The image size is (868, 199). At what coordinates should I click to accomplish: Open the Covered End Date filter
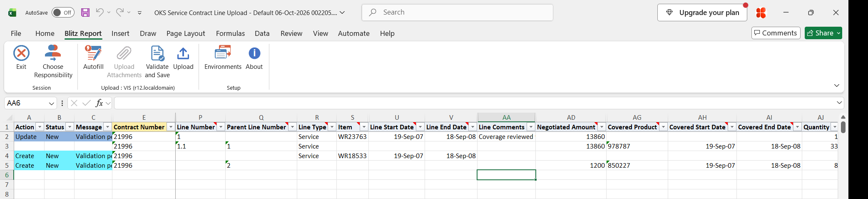[798, 127]
